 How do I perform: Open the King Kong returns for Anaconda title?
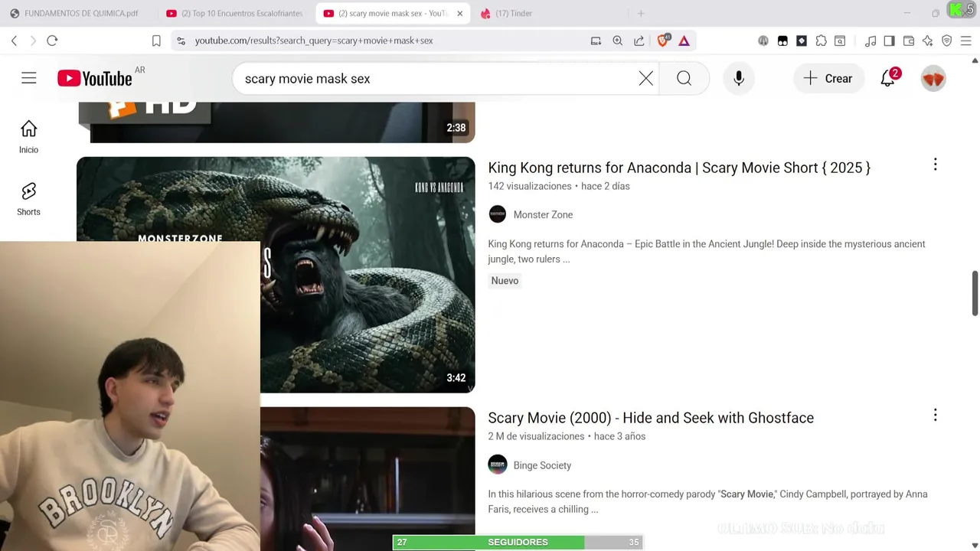679,168
